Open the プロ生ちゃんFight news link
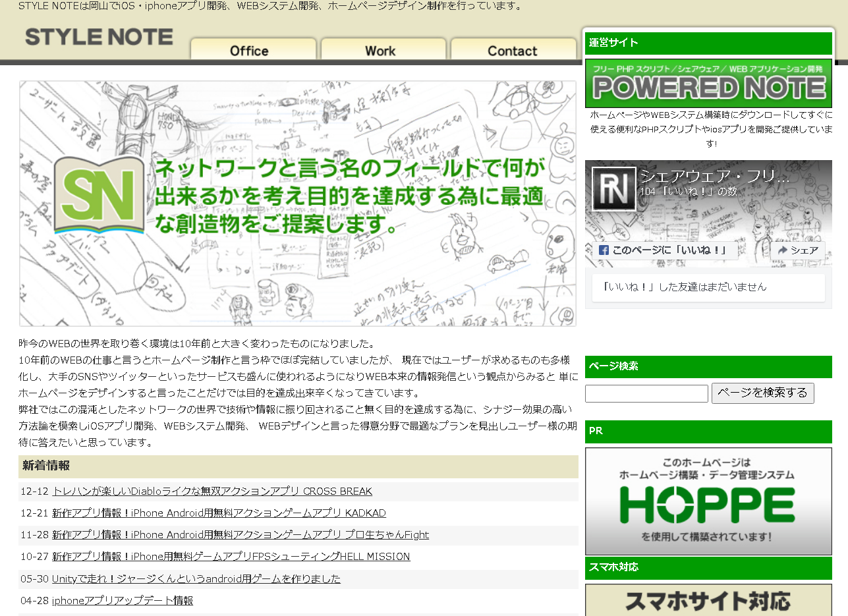Screen dimensions: 848x616 [x=240, y=535]
